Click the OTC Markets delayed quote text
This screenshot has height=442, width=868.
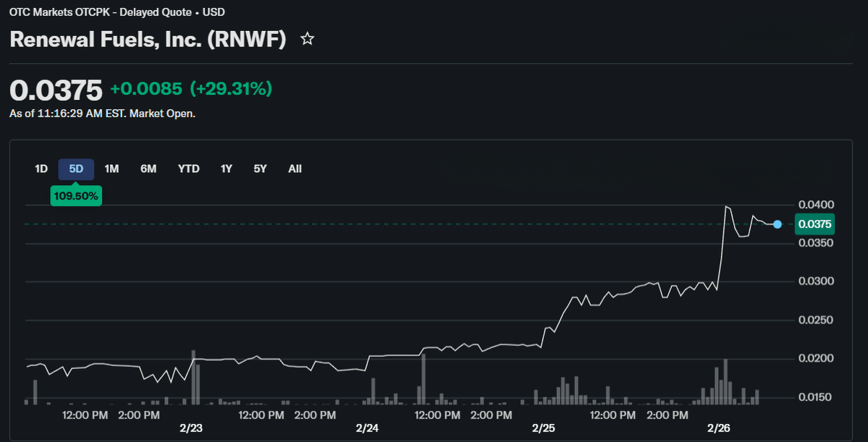117,12
